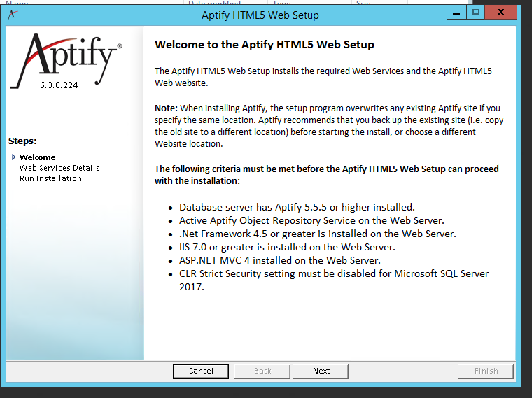
Task: Click the Welcome to the Aptify HTML5 Web Setup heading
Action: (x=265, y=44)
